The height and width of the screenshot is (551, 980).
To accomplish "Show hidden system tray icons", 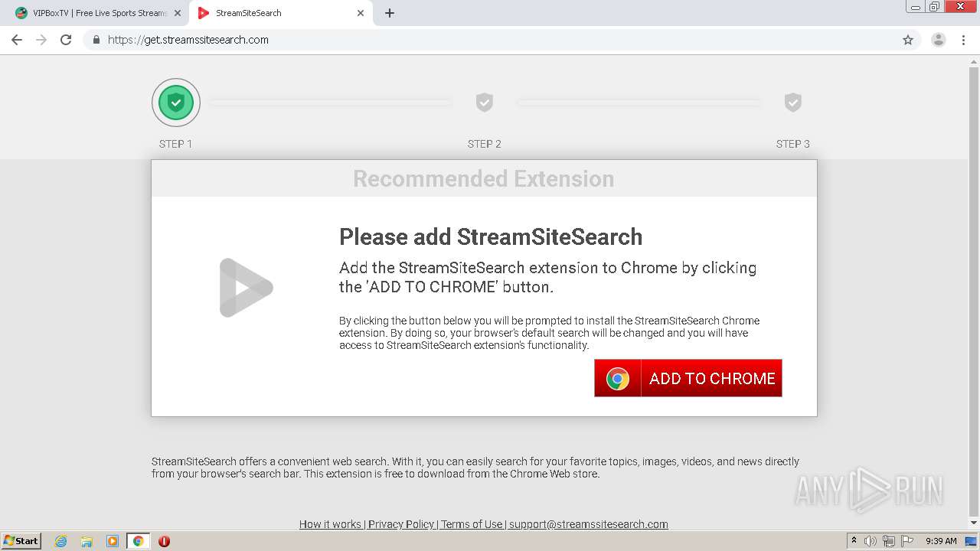I will tap(854, 541).
